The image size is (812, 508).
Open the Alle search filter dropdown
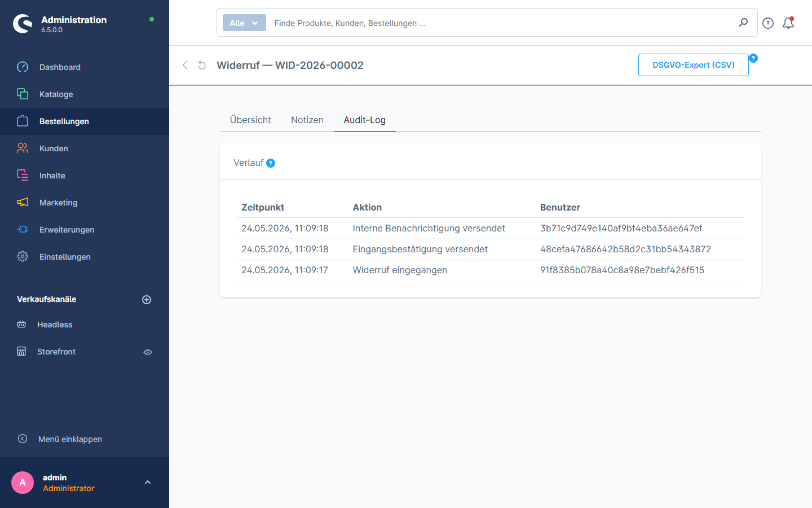point(244,23)
